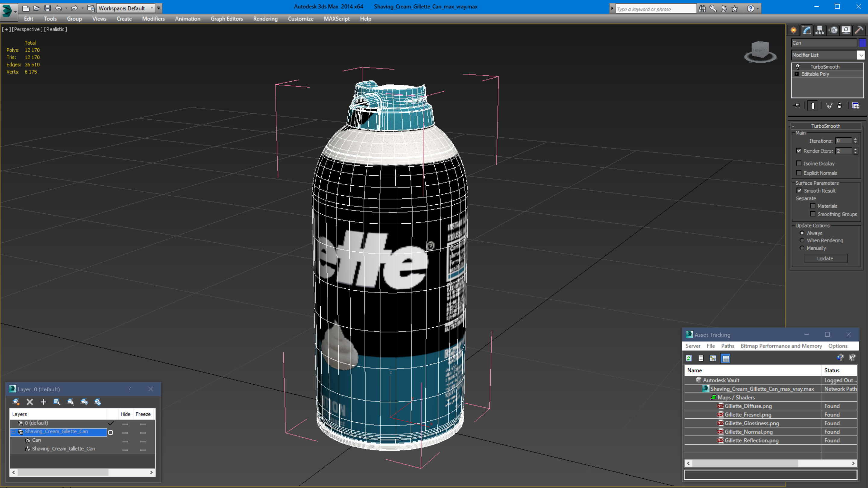
Task: Open the Utilities hammer panel tab
Action: click(x=859, y=30)
